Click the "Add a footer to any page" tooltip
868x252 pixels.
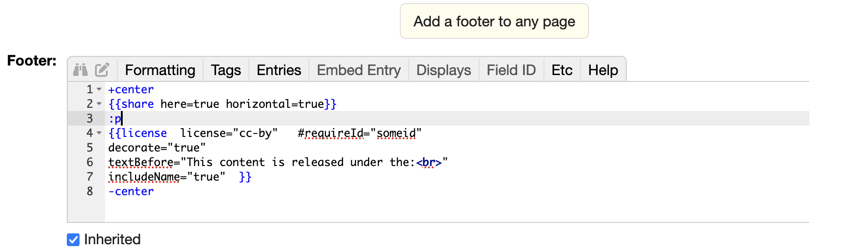(494, 21)
